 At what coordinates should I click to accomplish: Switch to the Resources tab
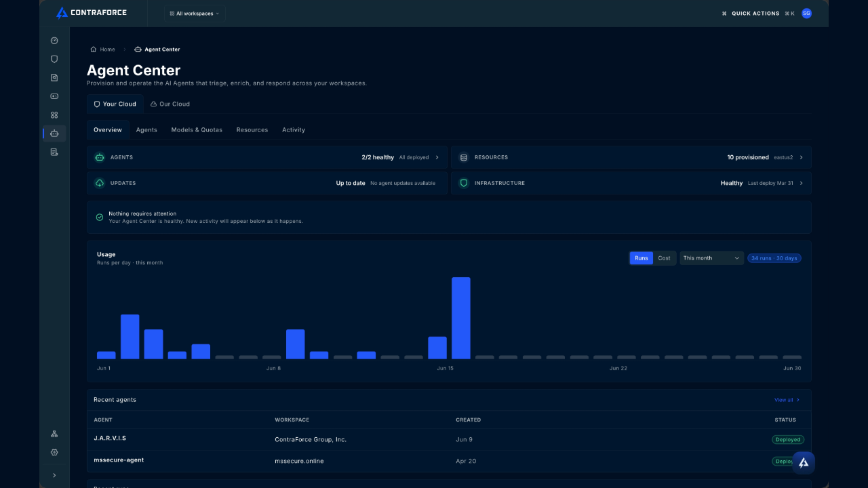252,130
